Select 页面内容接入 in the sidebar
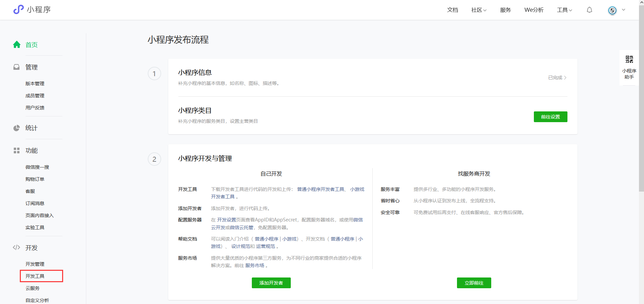644x304 pixels. [x=40, y=215]
